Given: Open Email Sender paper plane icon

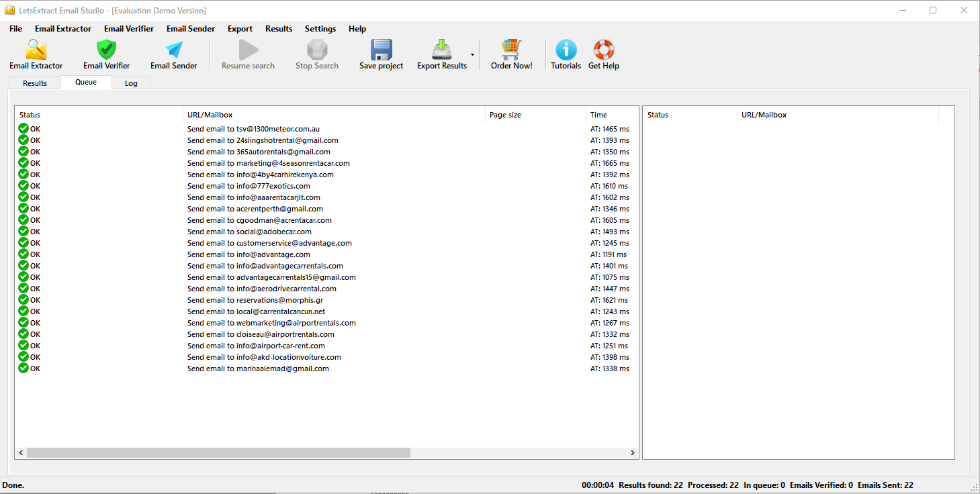Looking at the screenshot, I should (173, 51).
